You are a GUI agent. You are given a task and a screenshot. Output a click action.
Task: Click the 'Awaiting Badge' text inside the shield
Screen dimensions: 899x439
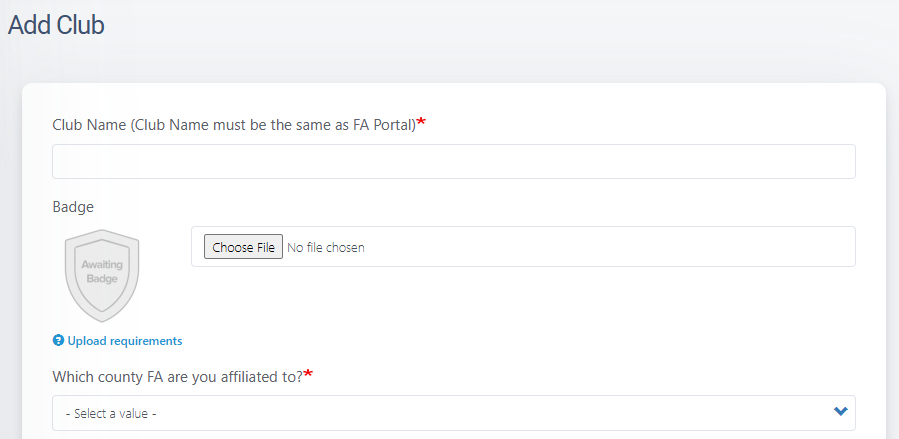click(x=101, y=271)
